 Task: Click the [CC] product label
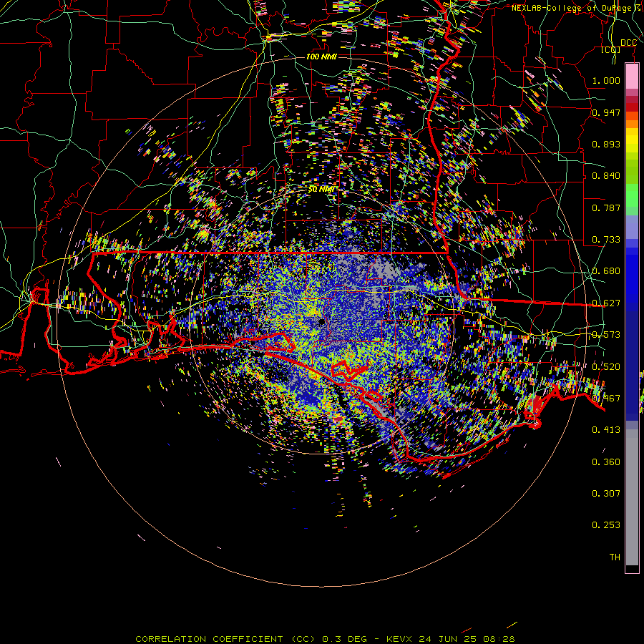(611, 49)
